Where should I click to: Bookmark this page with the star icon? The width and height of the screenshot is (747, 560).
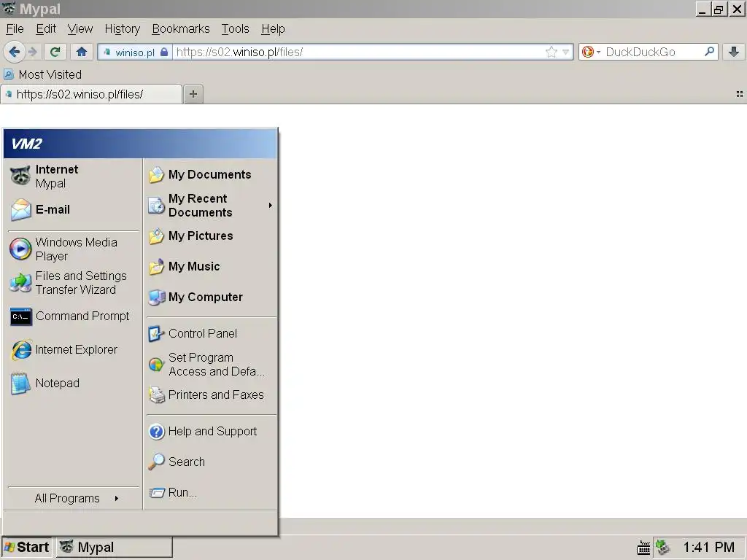(x=551, y=52)
